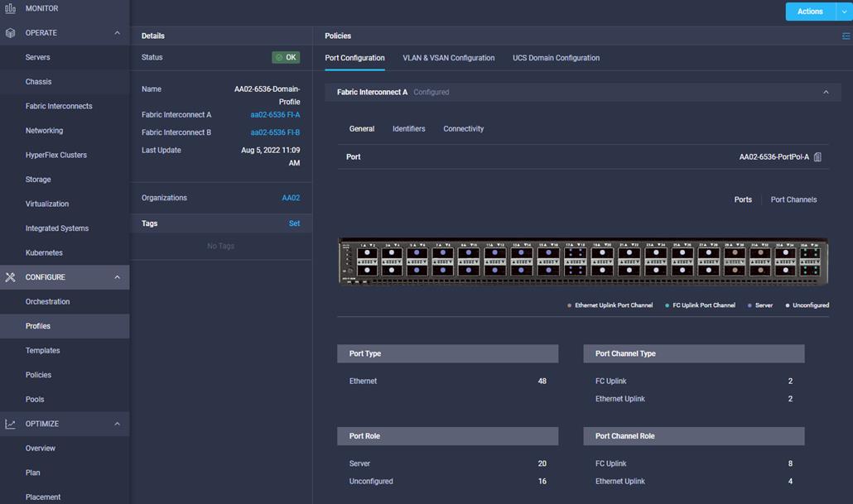Open Placement under Optimize
Viewport: 853px width, 504px height.
click(x=43, y=497)
